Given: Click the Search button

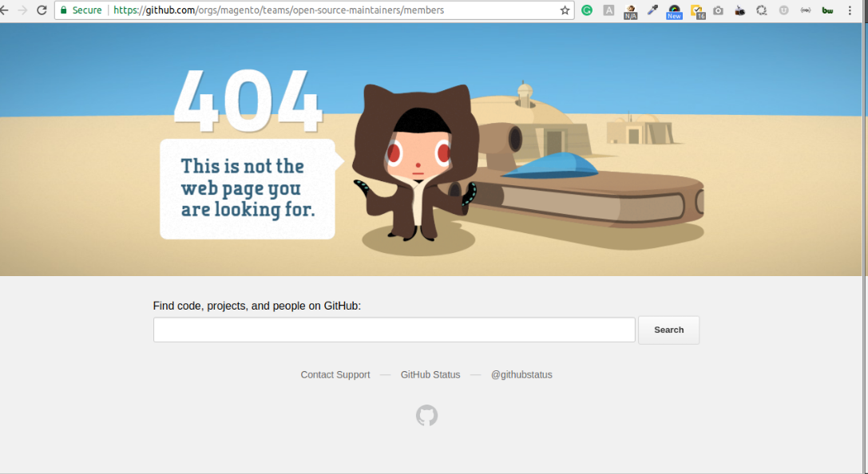Looking at the screenshot, I should point(668,330).
